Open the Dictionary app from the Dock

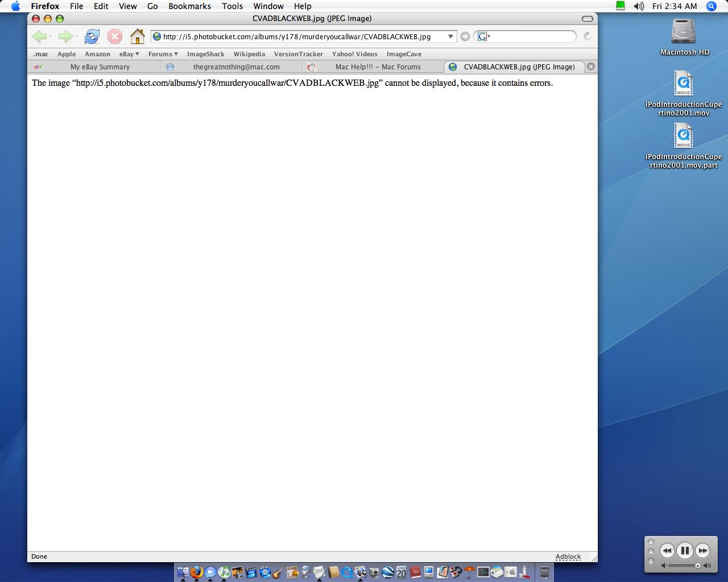click(415, 572)
